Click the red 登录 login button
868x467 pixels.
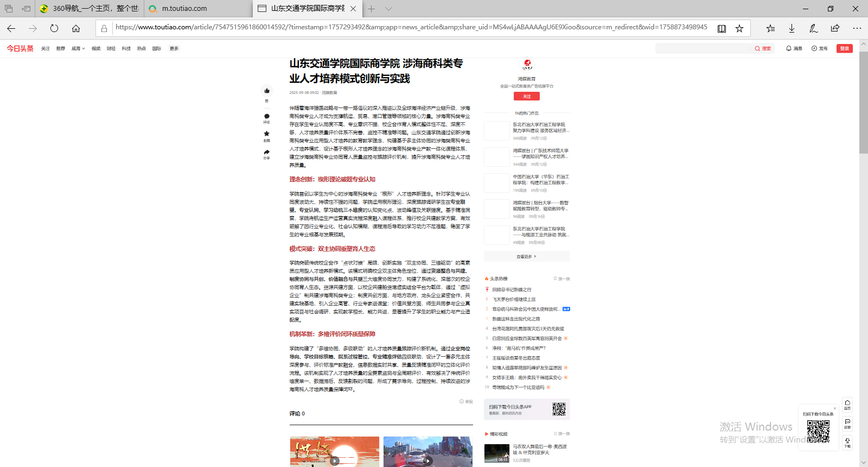coord(844,48)
